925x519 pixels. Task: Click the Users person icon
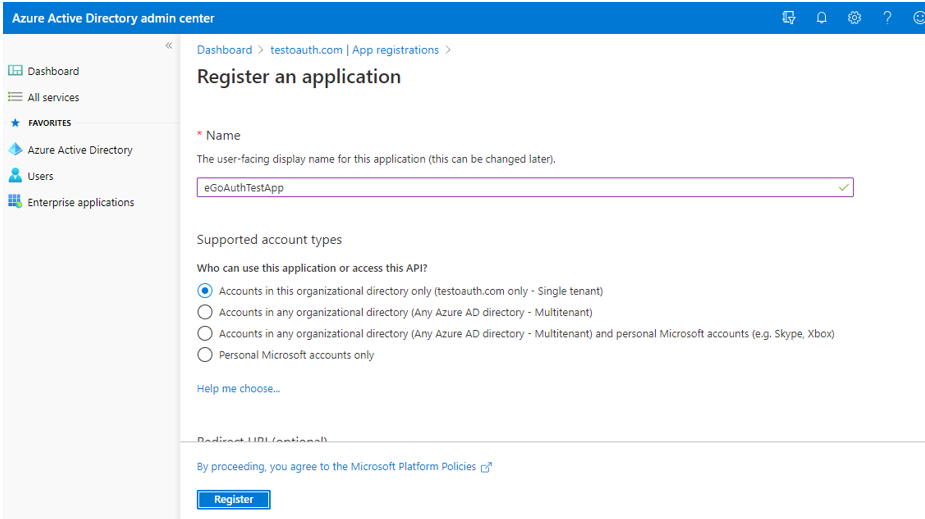tap(15, 175)
